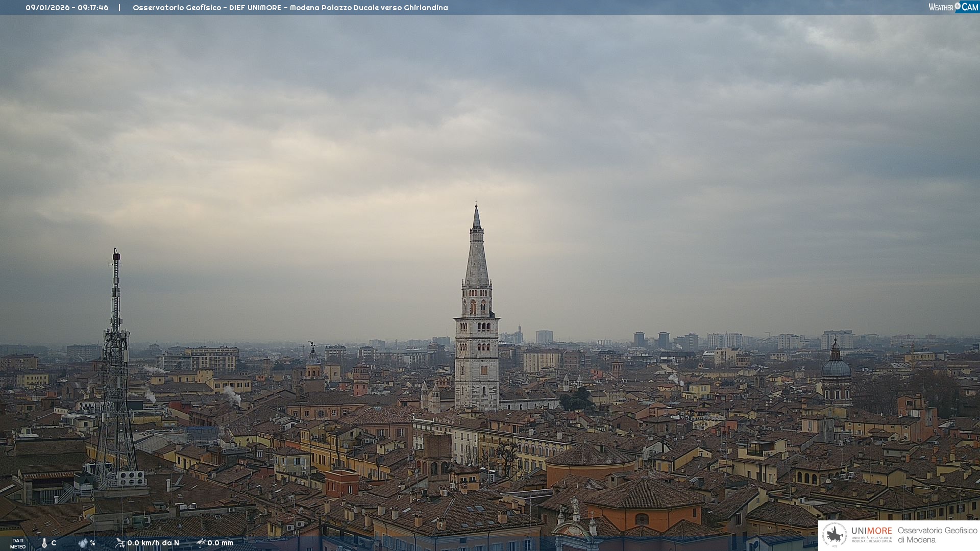
Task: Click the humidity water droplets icon
Action: click(83, 543)
